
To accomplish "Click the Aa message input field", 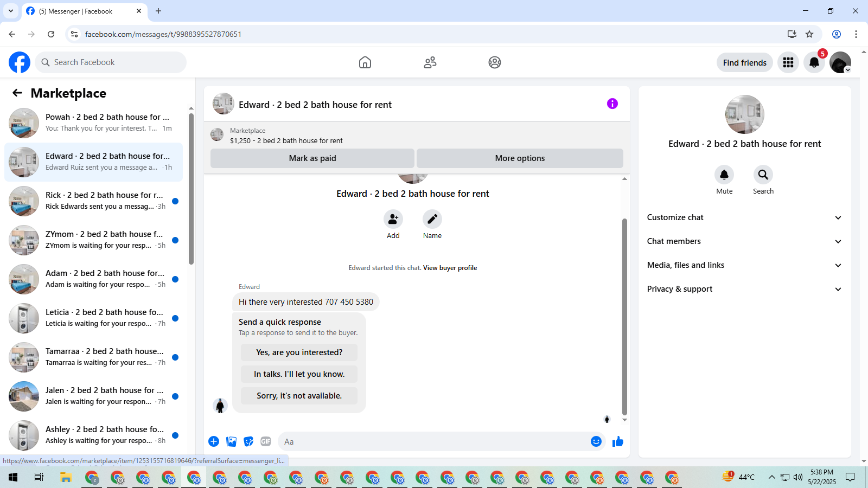I will [x=434, y=441].
